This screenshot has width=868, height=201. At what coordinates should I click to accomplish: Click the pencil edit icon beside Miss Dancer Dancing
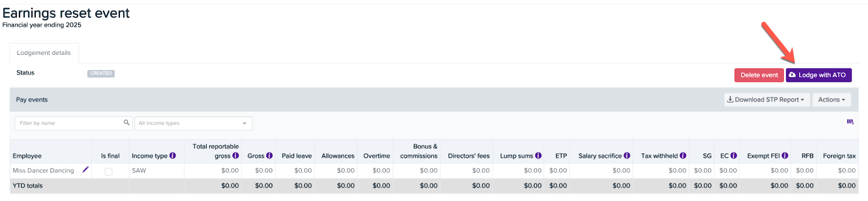[x=85, y=169]
